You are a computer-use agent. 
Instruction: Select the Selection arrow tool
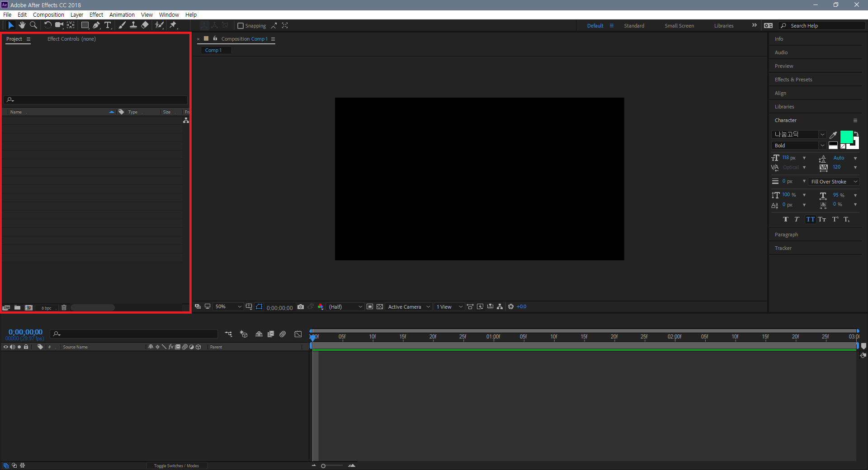point(11,25)
